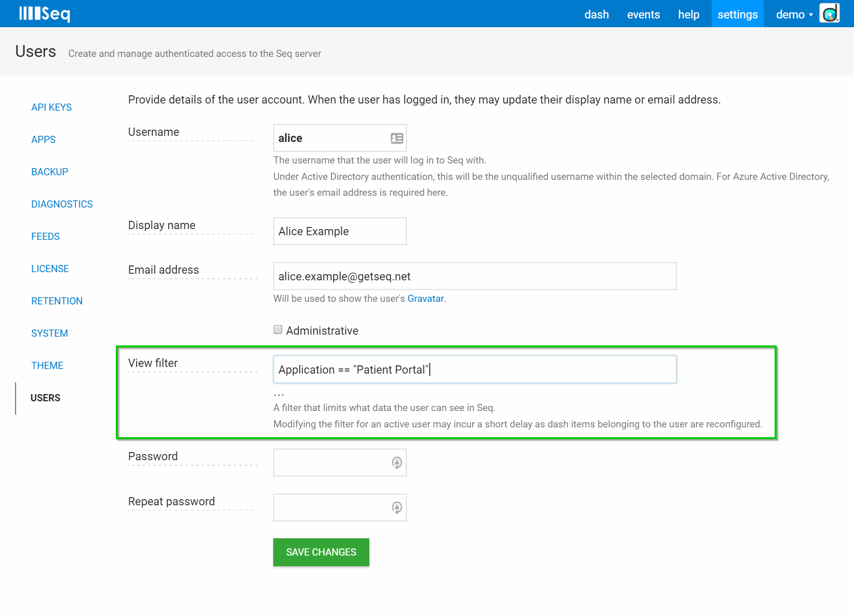Open APPS settings section
This screenshot has height=616, width=854.
coord(44,139)
